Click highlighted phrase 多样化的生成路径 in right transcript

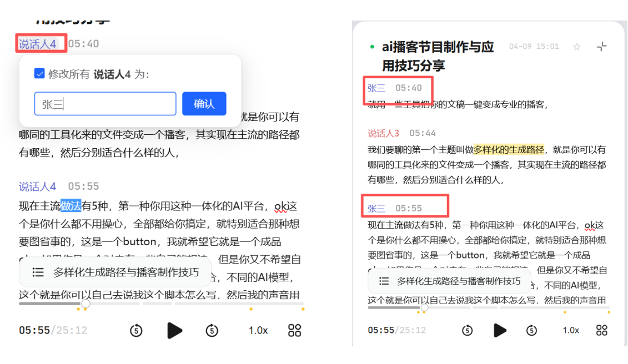(x=509, y=150)
